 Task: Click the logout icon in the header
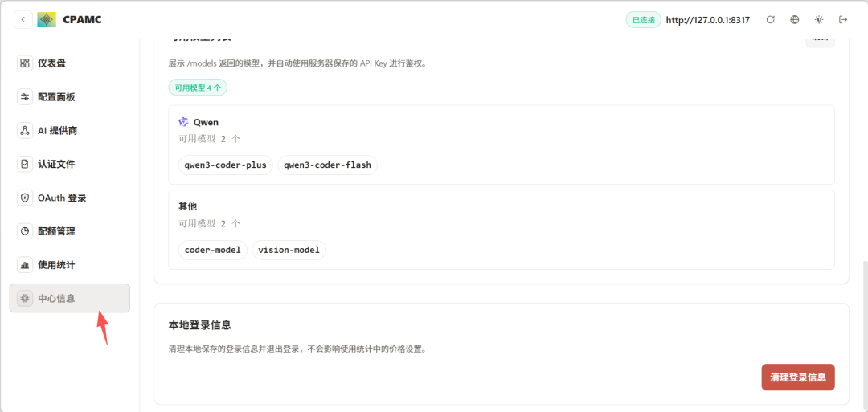[x=843, y=20]
